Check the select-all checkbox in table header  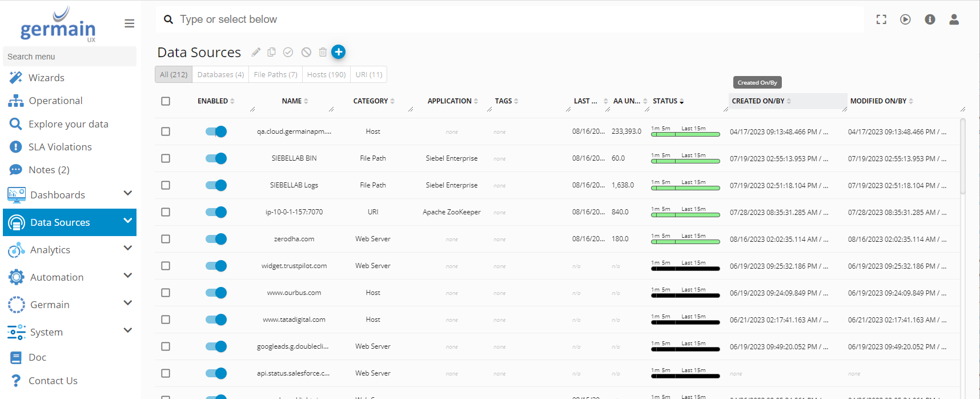click(166, 101)
